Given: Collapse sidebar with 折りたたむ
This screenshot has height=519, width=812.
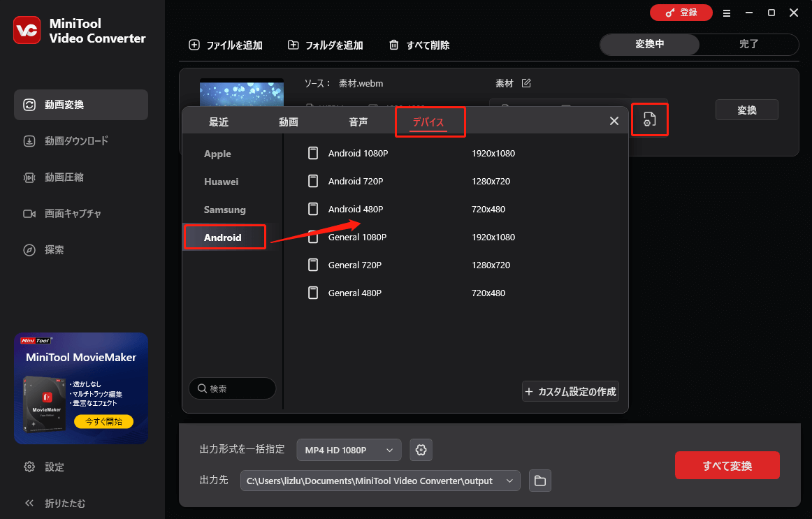Looking at the screenshot, I should tap(55, 503).
